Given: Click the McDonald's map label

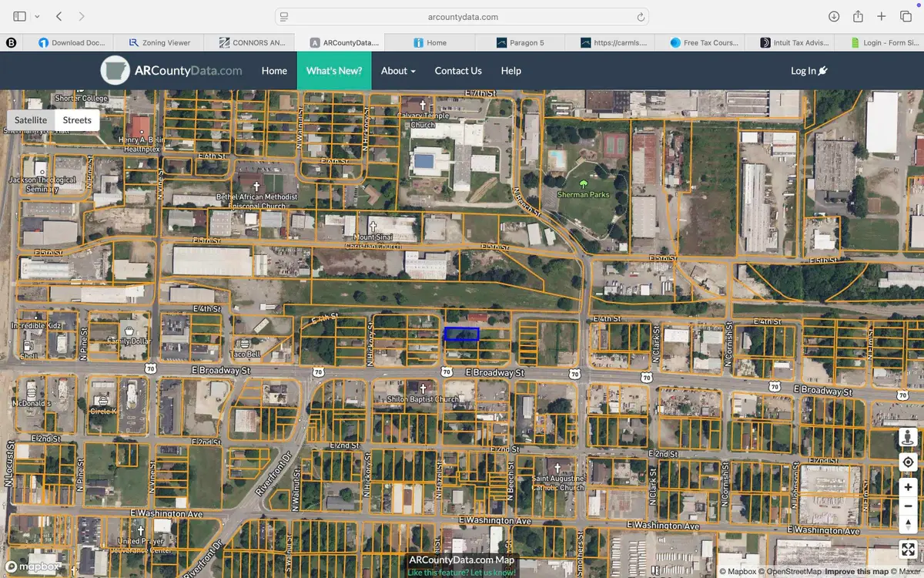Looking at the screenshot, I should tap(31, 403).
